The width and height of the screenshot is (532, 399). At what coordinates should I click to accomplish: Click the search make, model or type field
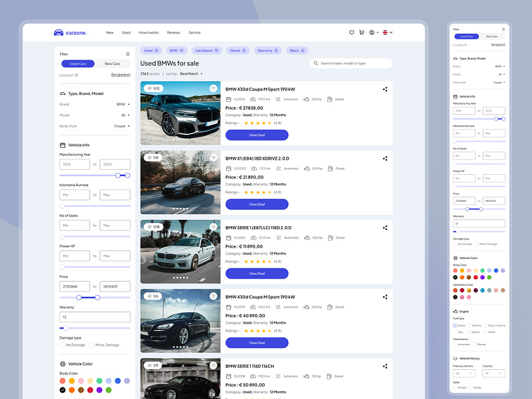(x=351, y=63)
